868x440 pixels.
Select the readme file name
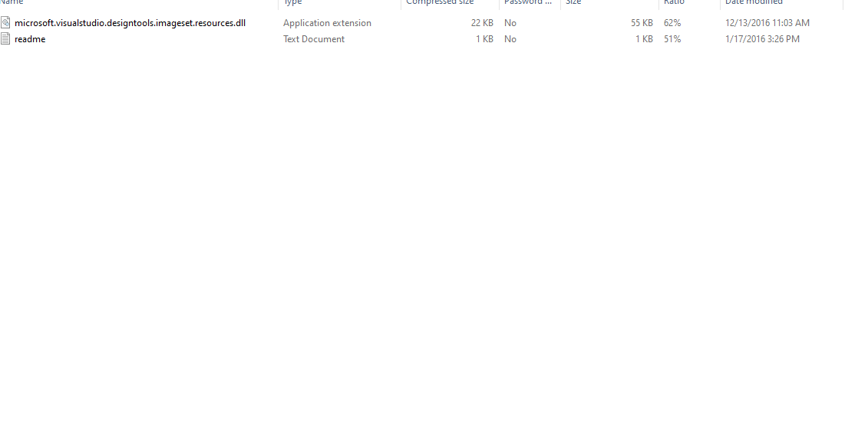pos(30,39)
